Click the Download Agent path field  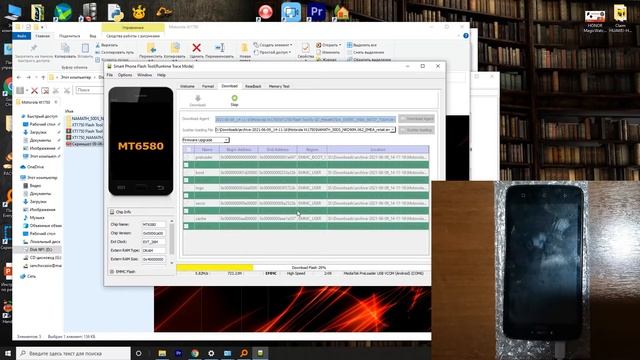click(x=305, y=119)
